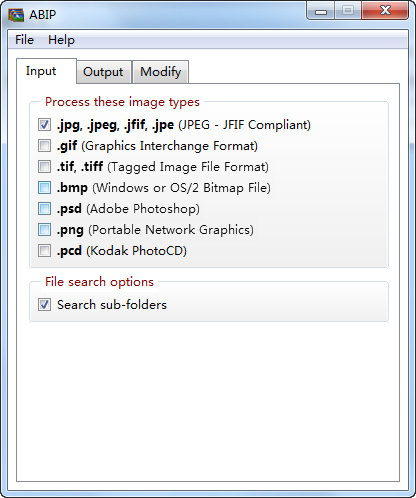The image size is (416, 498).
Task: Switch to the Modify tab
Action: point(161,72)
